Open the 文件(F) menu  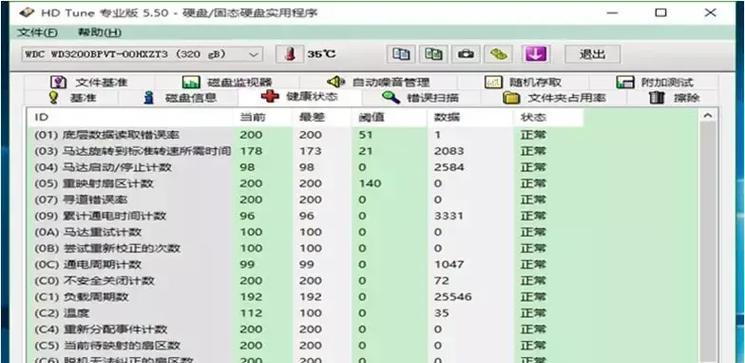click(x=37, y=33)
